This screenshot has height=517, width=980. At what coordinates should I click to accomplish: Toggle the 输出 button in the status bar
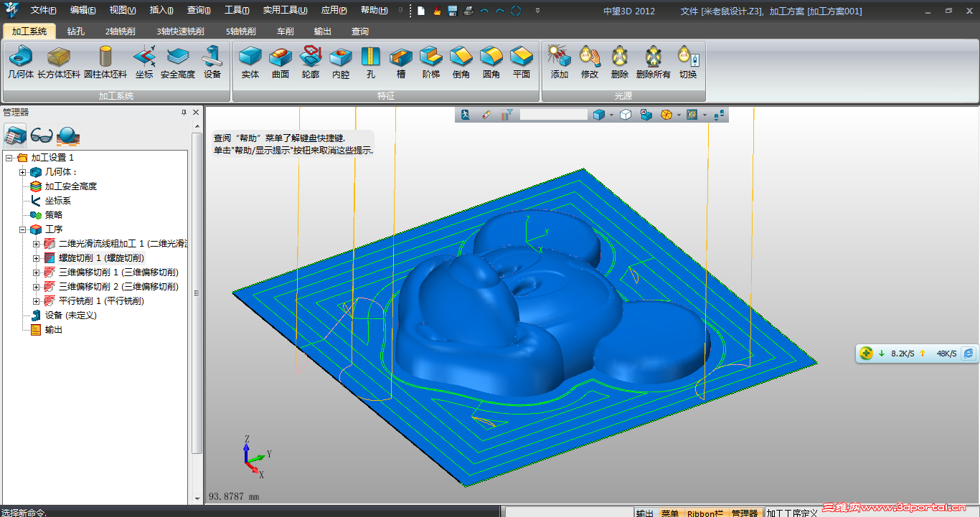click(x=645, y=513)
